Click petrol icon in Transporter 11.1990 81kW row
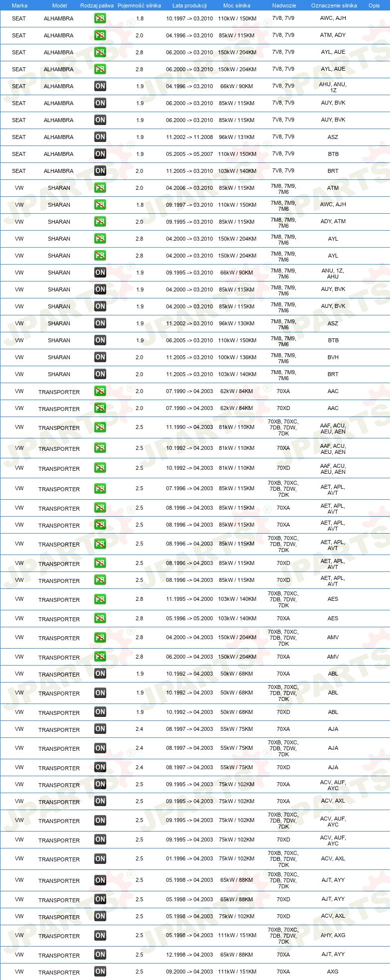390x980 pixels. coord(100,427)
